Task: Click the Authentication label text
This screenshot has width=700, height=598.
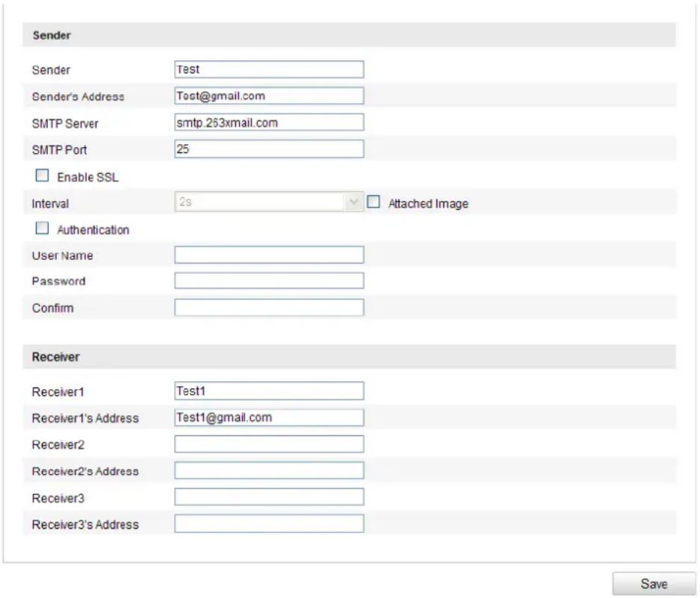Action: click(93, 230)
